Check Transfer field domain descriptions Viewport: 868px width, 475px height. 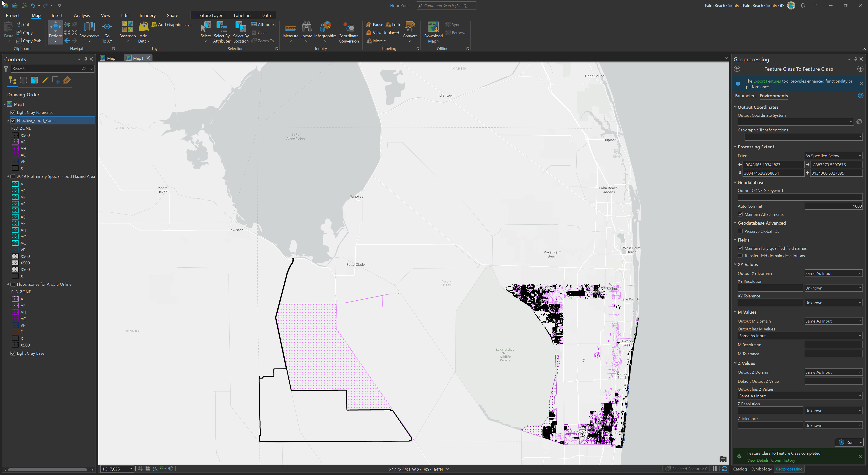740,256
